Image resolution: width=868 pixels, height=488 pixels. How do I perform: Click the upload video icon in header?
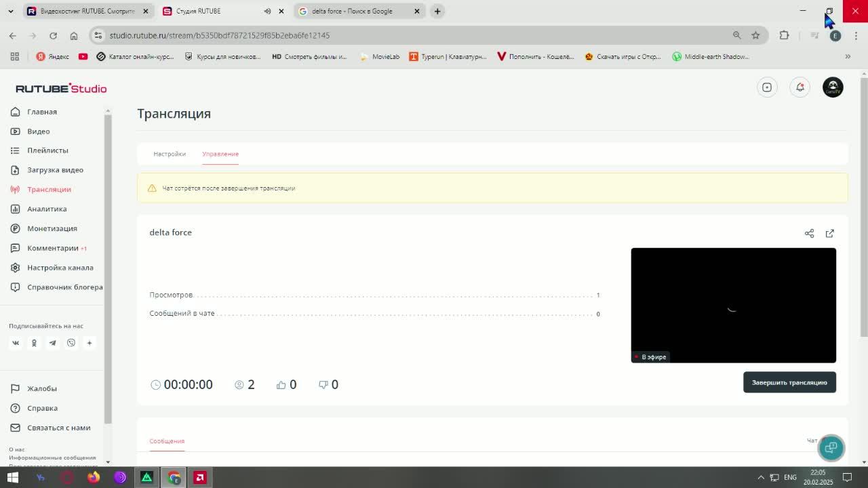[x=767, y=87]
